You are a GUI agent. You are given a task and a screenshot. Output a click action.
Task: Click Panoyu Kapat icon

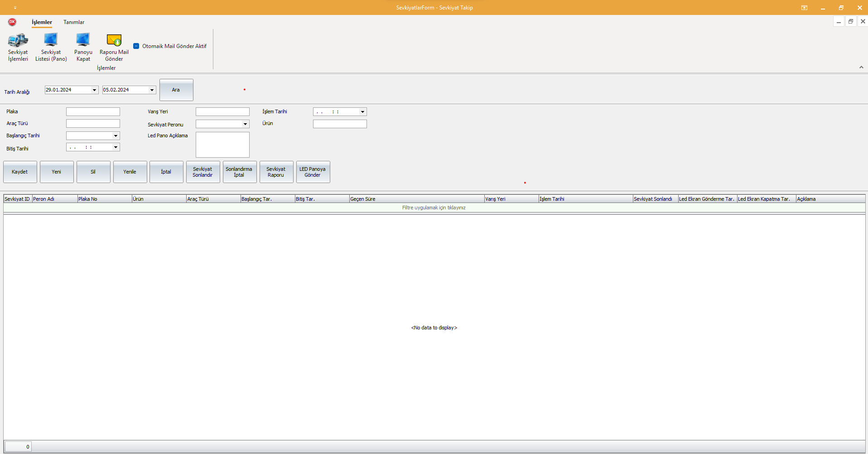83,40
